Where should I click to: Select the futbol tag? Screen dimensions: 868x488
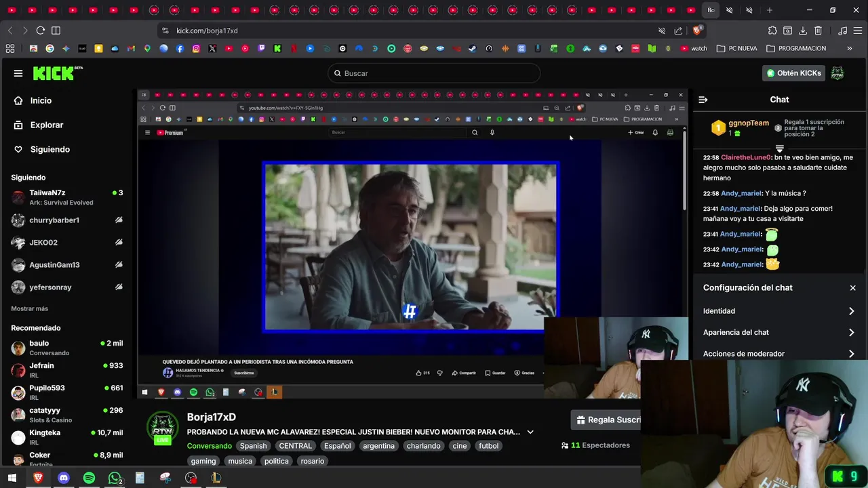(488, 446)
